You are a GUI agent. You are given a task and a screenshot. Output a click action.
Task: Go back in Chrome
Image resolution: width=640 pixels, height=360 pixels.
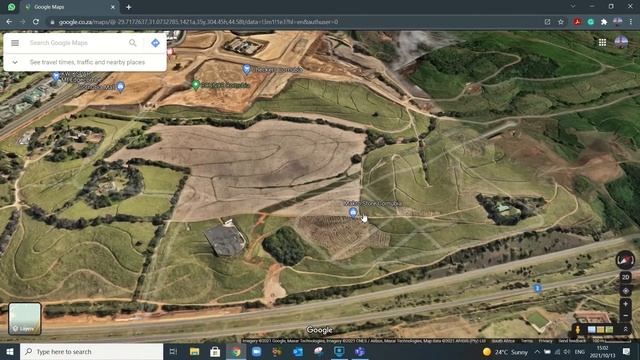point(9,22)
